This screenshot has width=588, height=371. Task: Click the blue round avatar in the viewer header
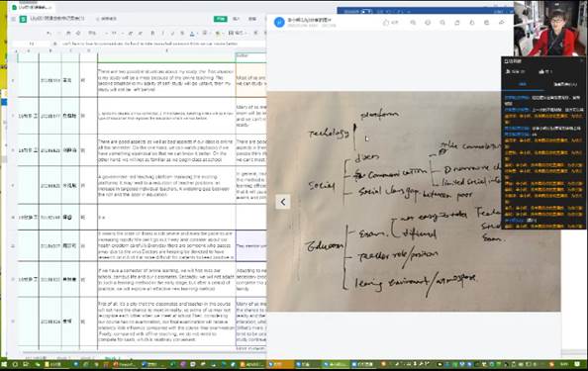pyautogui.click(x=279, y=23)
